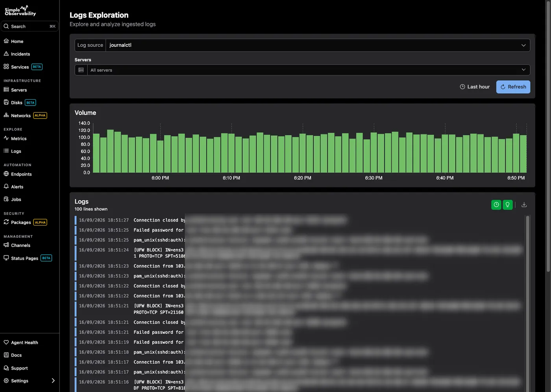The image size is (551, 392).
Task: Open the Endpoints page label
Action: (21, 174)
